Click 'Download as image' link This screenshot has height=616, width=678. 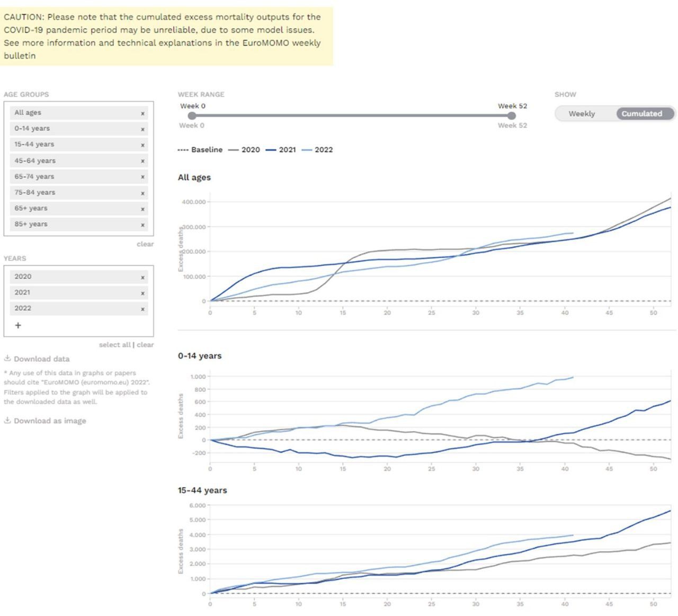[x=49, y=421]
